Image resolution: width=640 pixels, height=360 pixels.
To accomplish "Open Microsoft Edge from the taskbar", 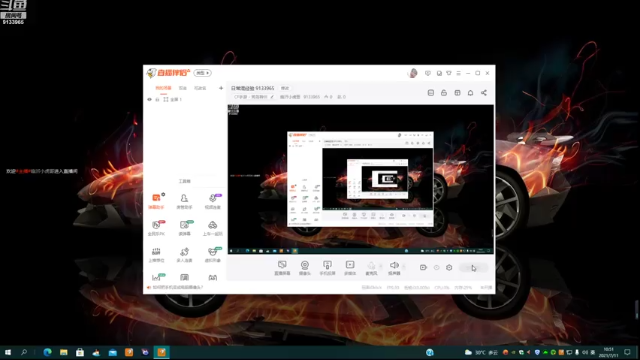I will [47, 352].
